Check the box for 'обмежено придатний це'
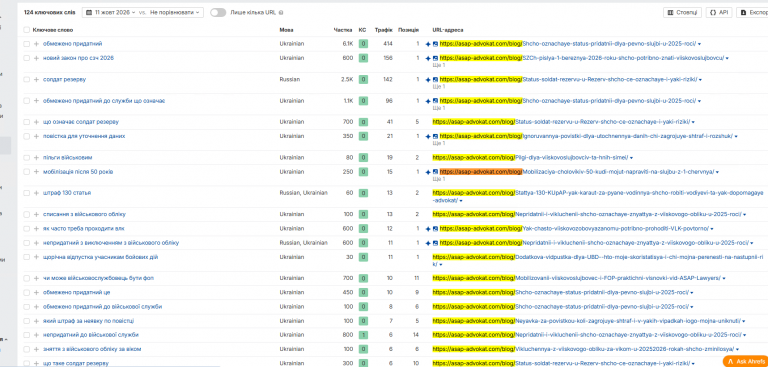Viewport: 768px width, 367px height. coord(26,293)
